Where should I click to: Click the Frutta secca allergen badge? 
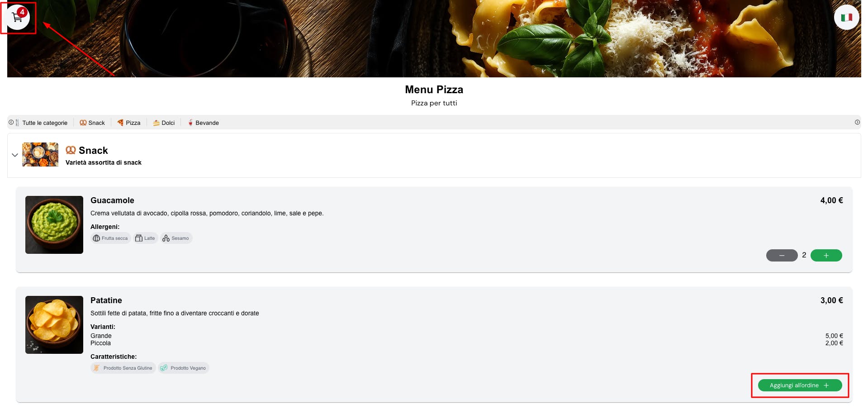pos(111,238)
